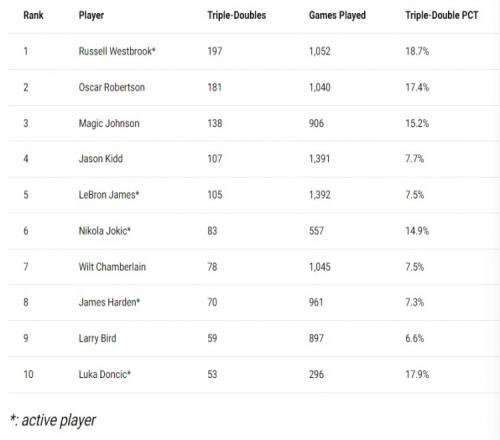Click the Games Played column header
500x440 pixels.
tap(337, 15)
